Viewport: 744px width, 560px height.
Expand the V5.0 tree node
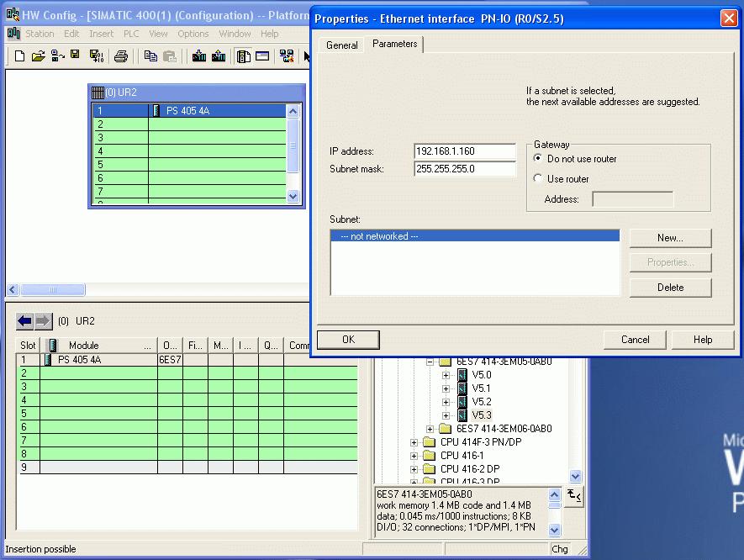tap(446, 375)
